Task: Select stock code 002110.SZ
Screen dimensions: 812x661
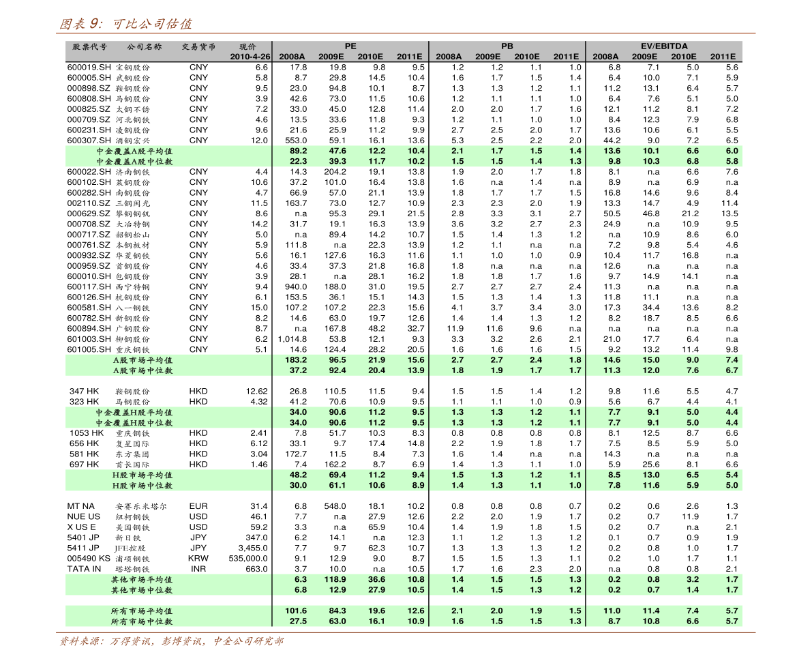Action: pos(89,203)
